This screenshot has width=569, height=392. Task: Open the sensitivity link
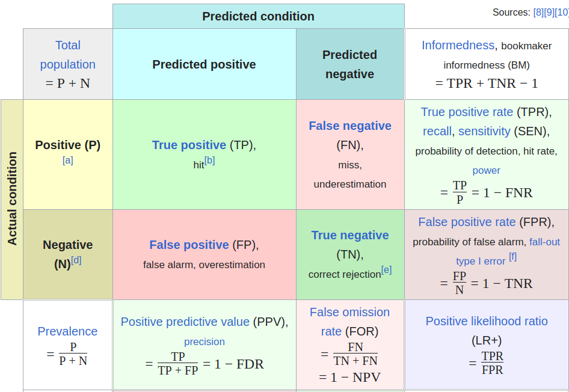tap(484, 131)
